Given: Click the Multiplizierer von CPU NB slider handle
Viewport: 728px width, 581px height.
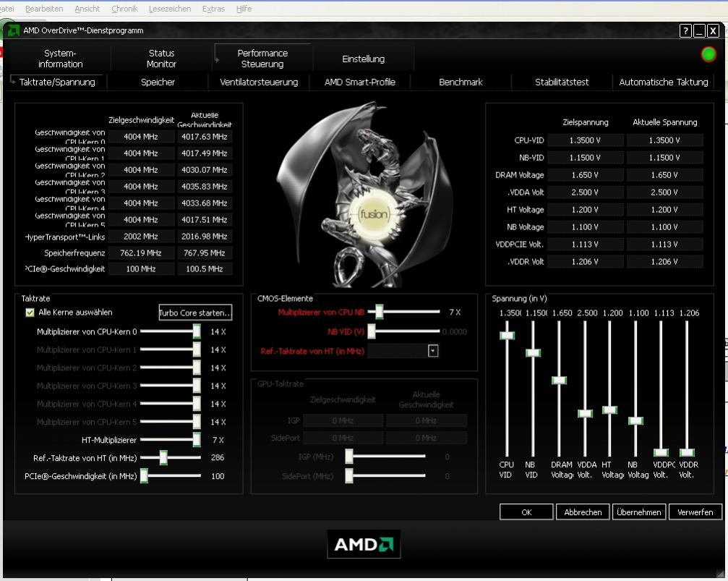Looking at the screenshot, I should (380, 312).
